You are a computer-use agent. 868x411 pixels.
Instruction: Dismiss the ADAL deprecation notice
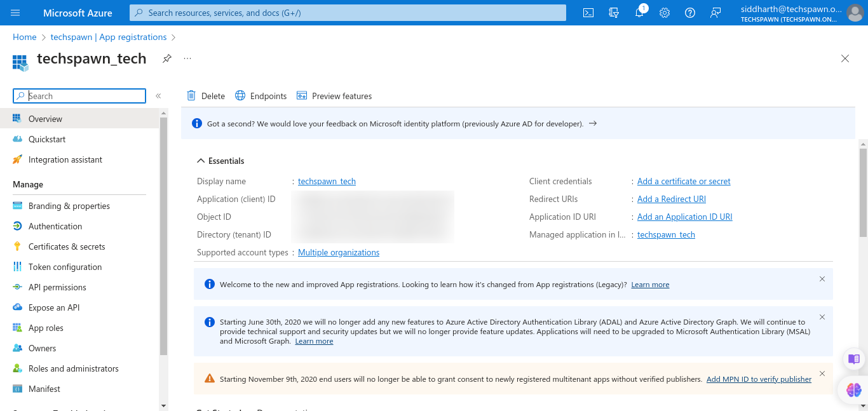(x=822, y=317)
